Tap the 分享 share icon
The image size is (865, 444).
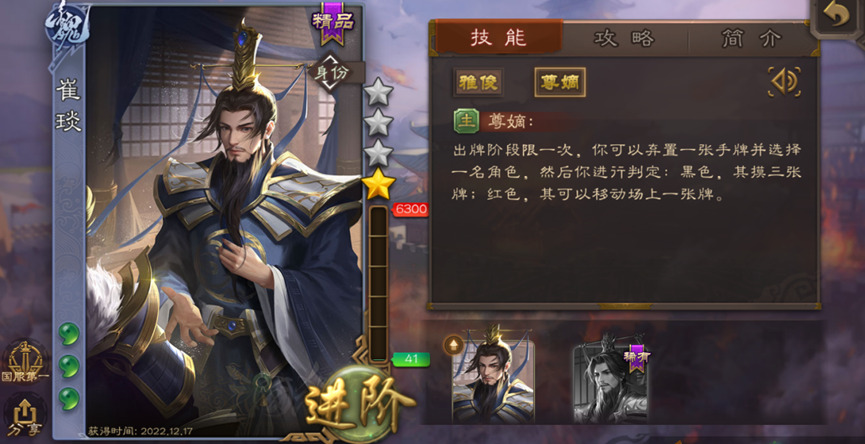pos(25,418)
